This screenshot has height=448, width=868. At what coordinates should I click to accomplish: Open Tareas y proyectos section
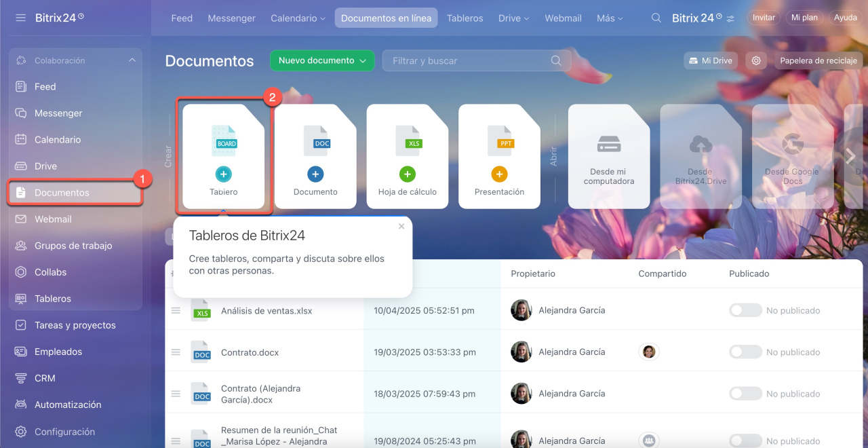click(x=75, y=325)
